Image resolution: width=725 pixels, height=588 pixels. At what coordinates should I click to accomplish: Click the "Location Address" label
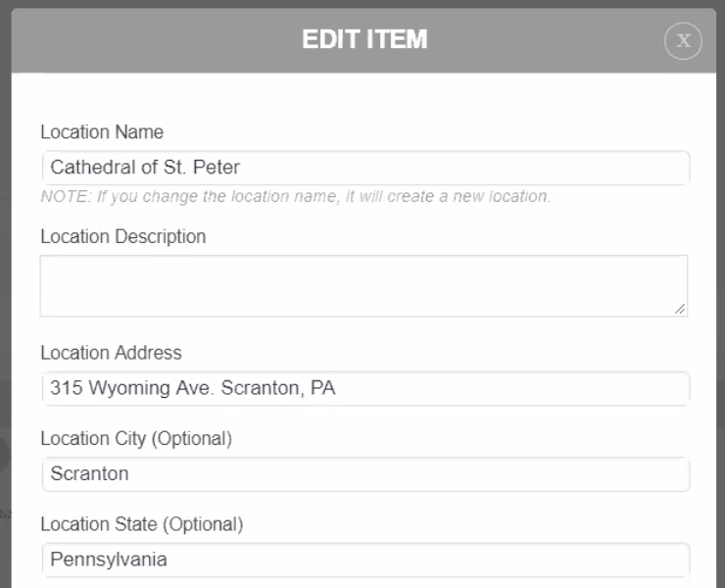click(112, 353)
